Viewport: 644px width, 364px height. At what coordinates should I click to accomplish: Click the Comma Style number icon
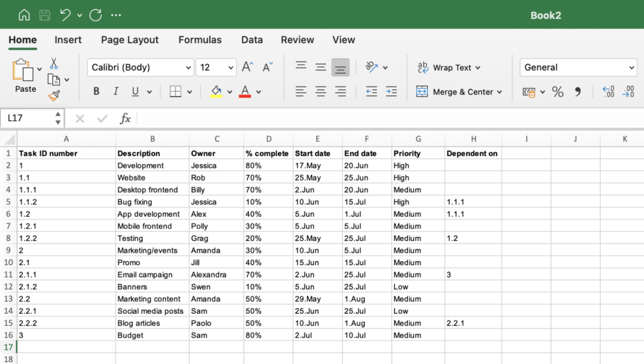(x=579, y=91)
